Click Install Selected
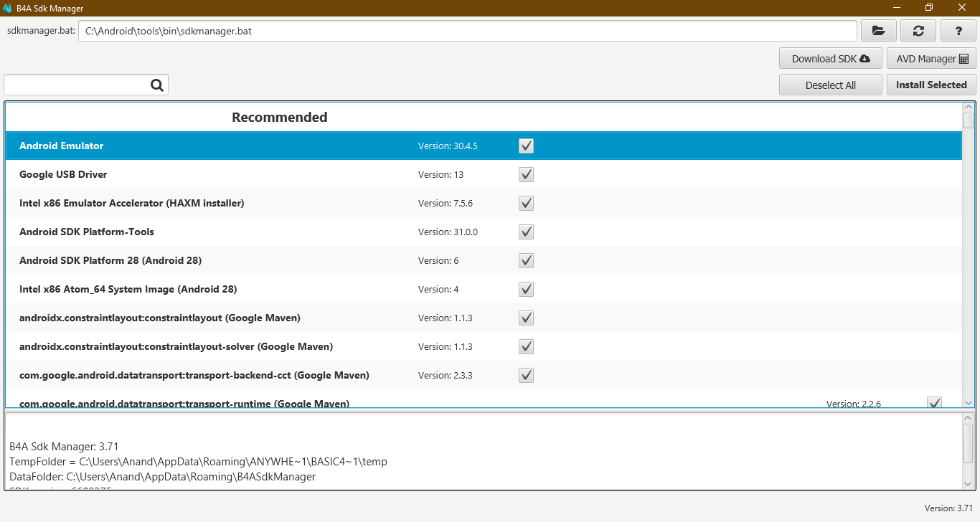980x522 pixels. pos(931,85)
